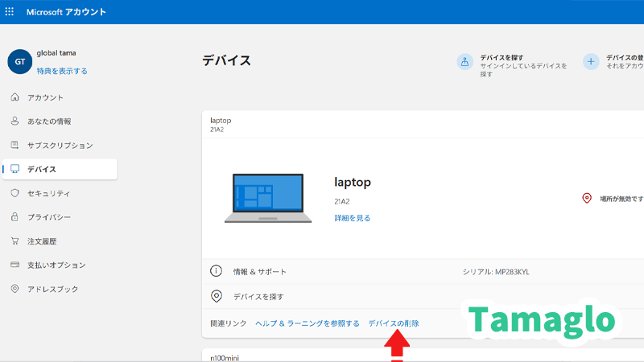The height and width of the screenshot is (362, 644).
Task: Open the app launcher grid icon
Action: (10, 12)
